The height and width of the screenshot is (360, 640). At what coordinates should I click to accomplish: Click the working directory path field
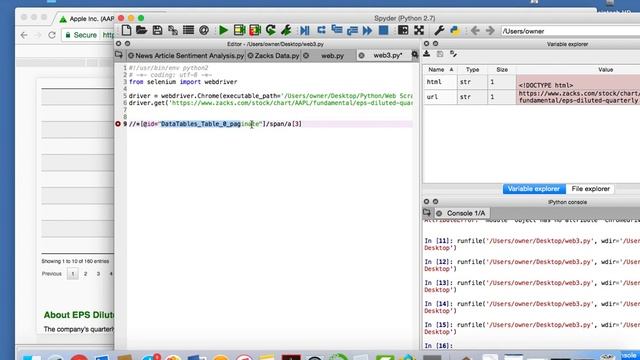pos(570,31)
